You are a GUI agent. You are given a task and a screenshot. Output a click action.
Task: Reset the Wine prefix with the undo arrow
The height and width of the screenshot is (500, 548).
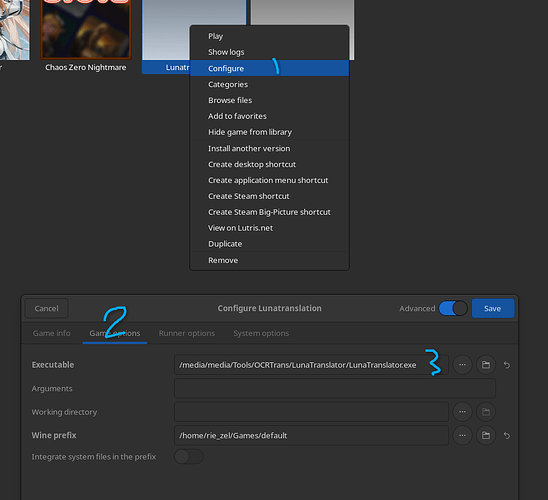[507, 436]
